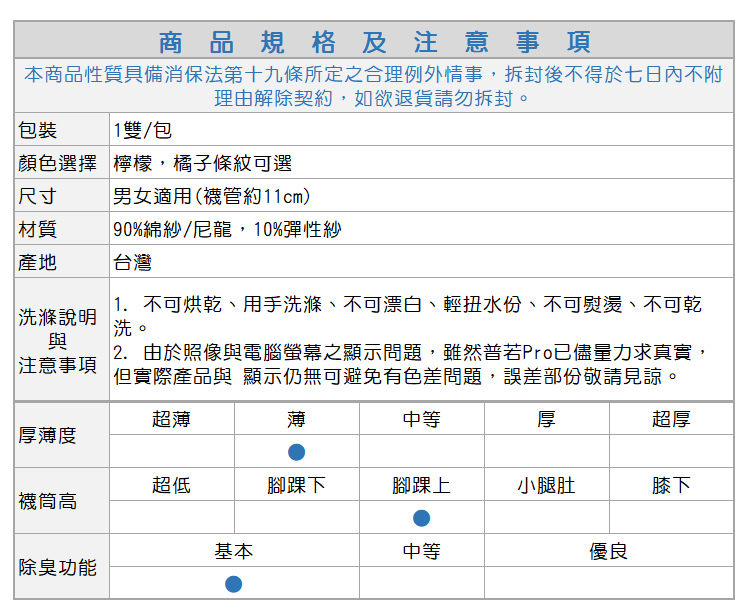The height and width of the screenshot is (614, 750).
Task: Select the 小腿肚 sock height option
Action: [546, 486]
